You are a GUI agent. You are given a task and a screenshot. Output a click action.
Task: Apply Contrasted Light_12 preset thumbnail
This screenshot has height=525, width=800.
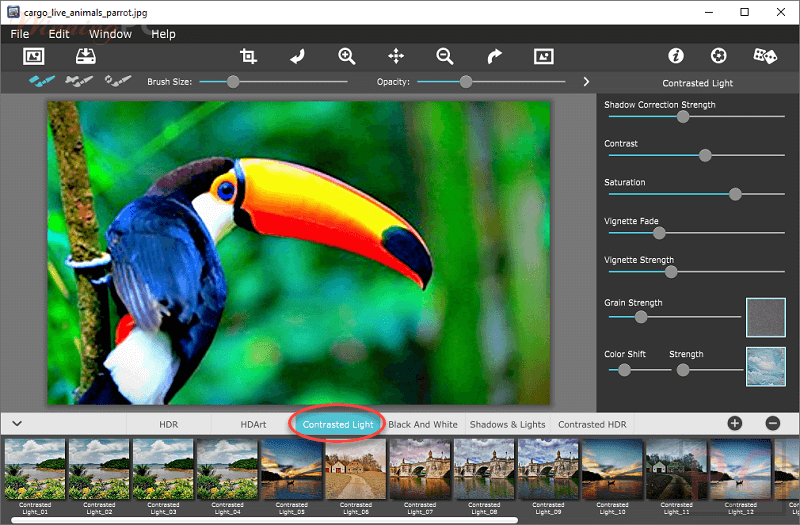click(x=741, y=469)
